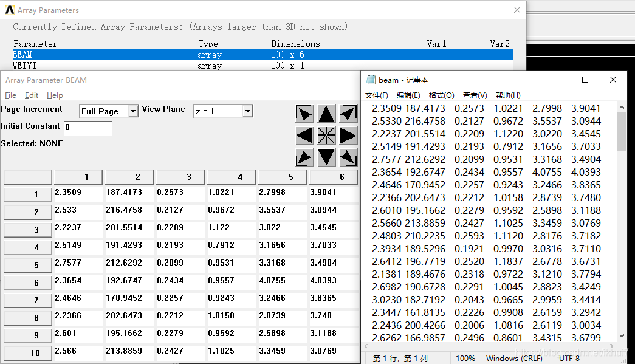Click column 6 header button
The width and height of the screenshot is (635, 364).
pos(333,177)
